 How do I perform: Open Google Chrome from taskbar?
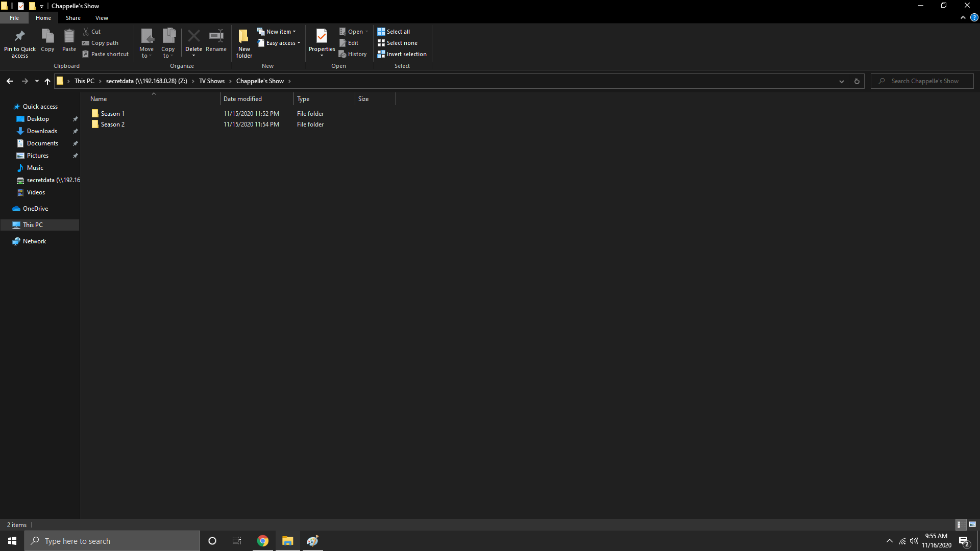tap(263, 541)
